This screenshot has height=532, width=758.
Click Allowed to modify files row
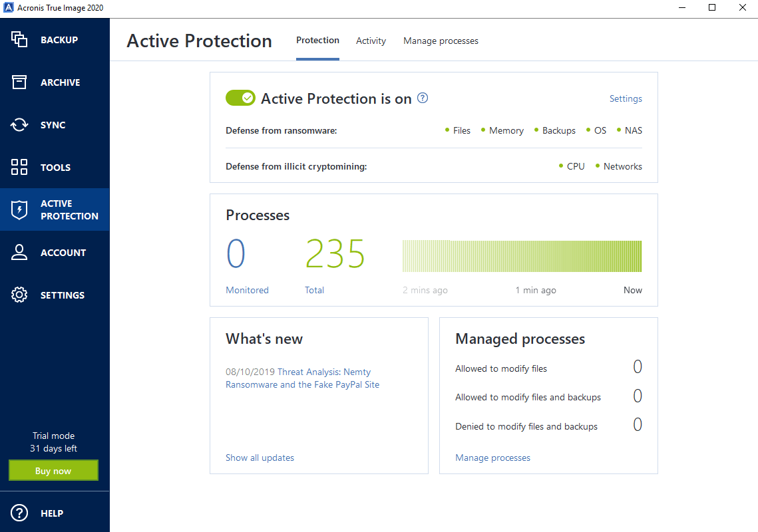click(x=548, y=368)
